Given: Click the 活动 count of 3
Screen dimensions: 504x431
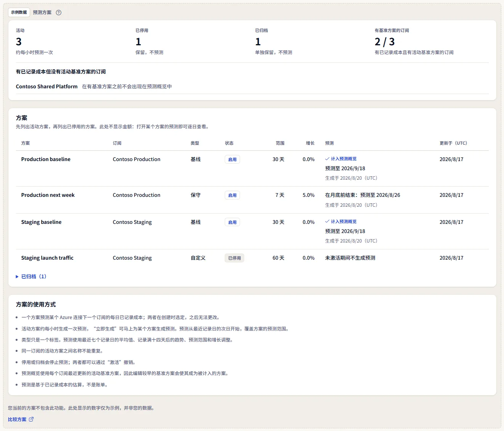Looking at the screenshot, I should (19, 42).
